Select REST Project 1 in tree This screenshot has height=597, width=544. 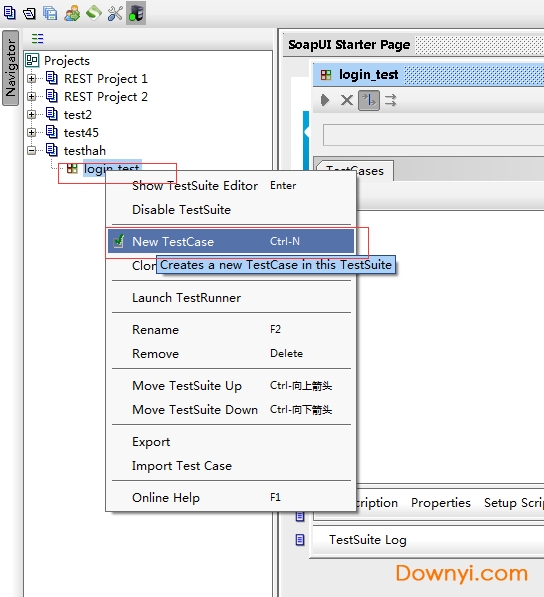click(105, 78)
